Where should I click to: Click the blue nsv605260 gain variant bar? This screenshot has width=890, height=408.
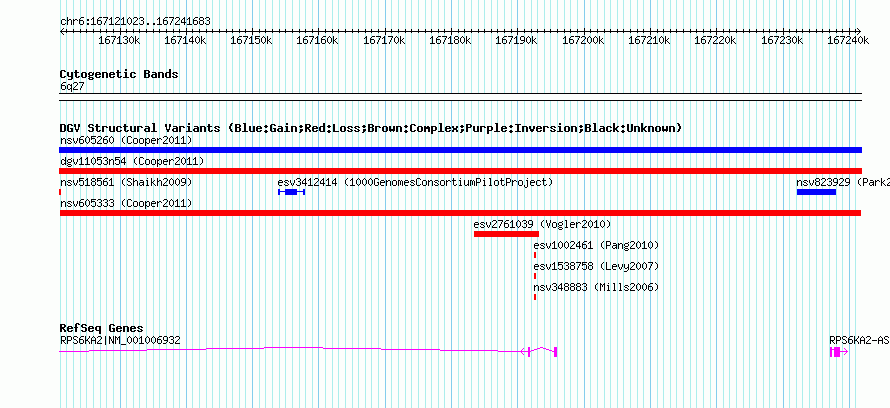pos(460,150)
